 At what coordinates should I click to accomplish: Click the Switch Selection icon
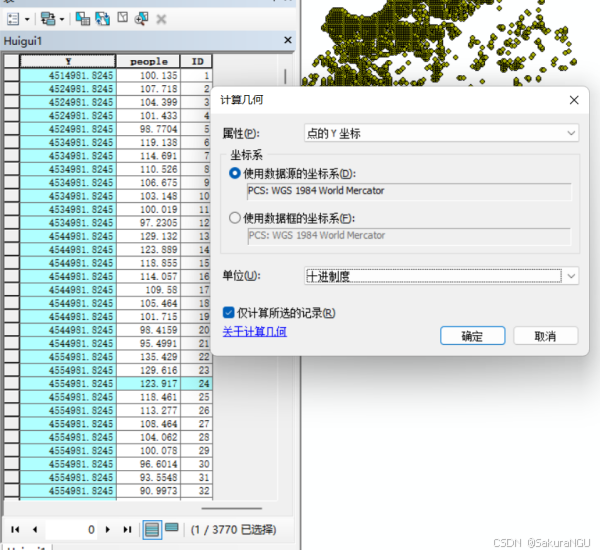(103, 18)
